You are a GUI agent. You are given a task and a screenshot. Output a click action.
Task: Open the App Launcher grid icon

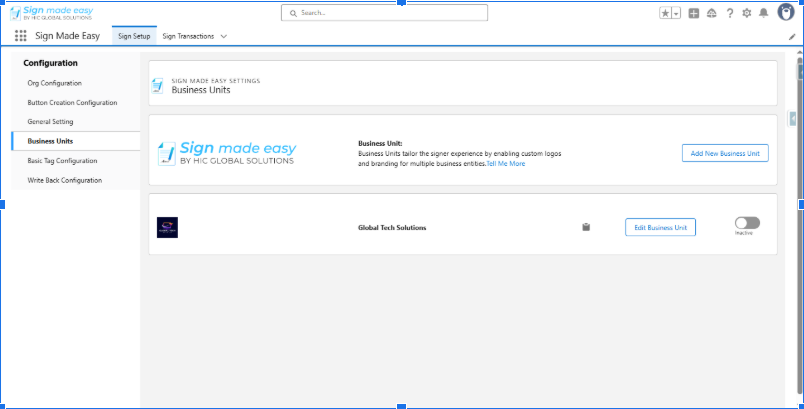(x=21, y=36)
